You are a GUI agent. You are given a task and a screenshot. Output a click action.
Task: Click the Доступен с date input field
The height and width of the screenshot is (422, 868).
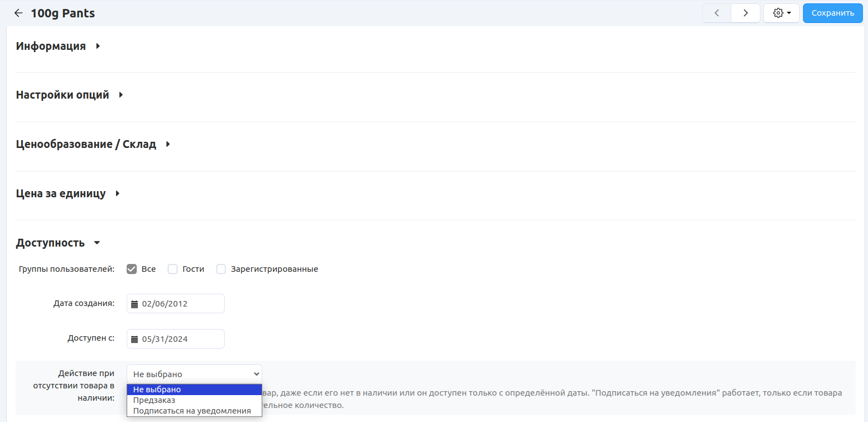pos(180,340)
